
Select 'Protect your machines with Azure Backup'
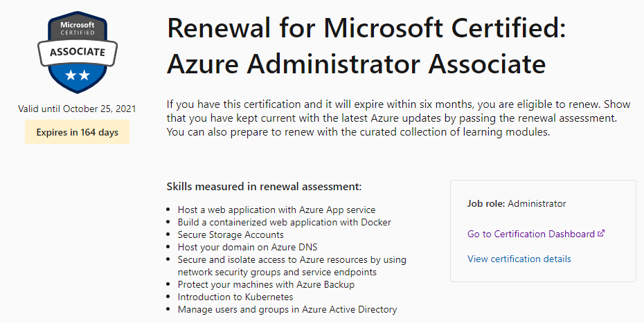[266, 284]
